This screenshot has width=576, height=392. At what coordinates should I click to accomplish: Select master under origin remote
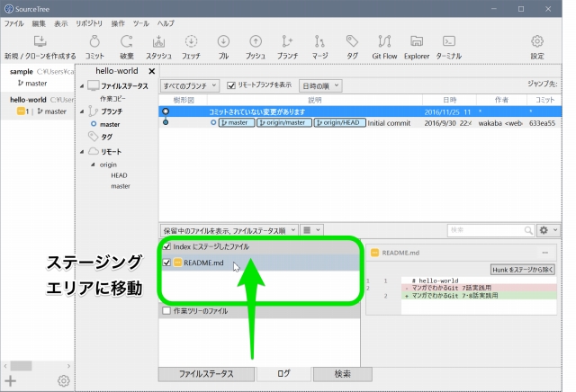click(121, 186)
